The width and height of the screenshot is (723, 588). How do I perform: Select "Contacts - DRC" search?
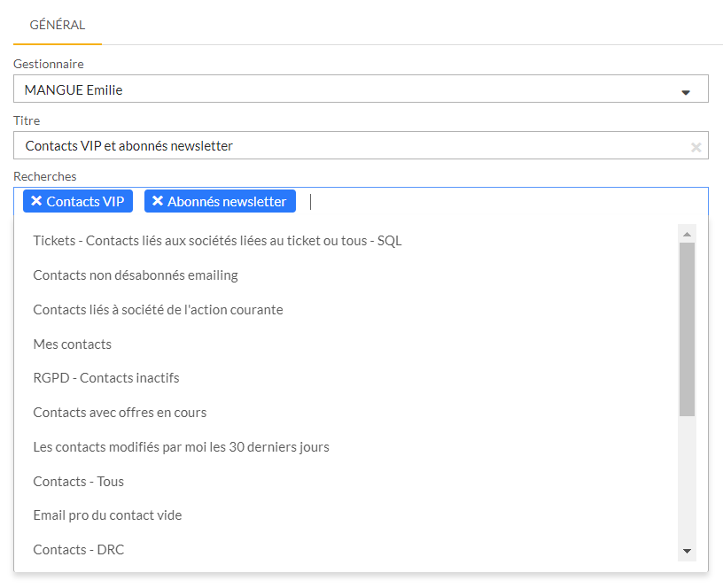coord(78,549)
